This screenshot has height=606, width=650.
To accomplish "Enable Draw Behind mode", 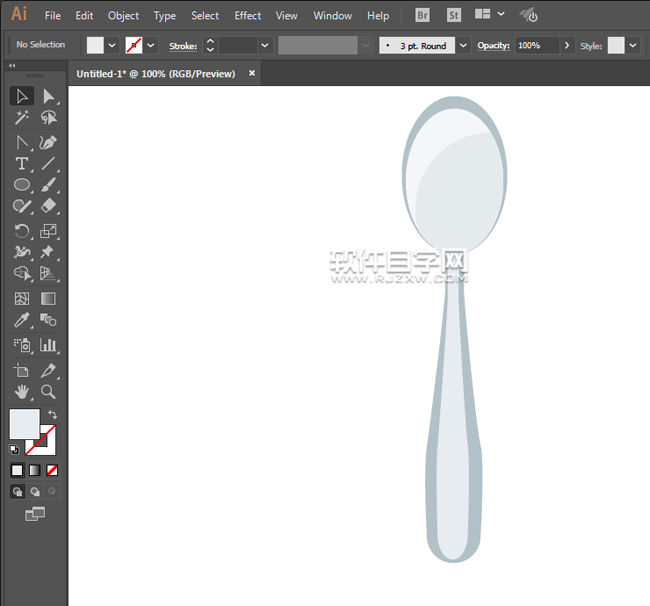I will tap(35, 492).
